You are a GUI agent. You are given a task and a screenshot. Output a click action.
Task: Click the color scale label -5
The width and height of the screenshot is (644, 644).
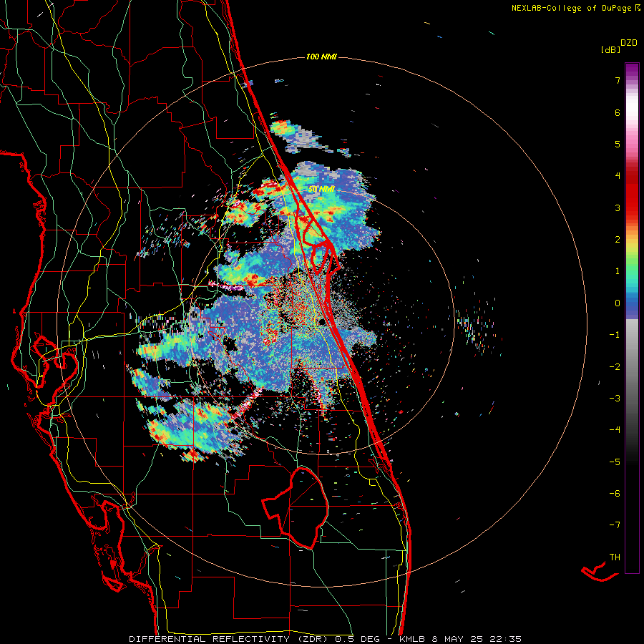[615, 462]
